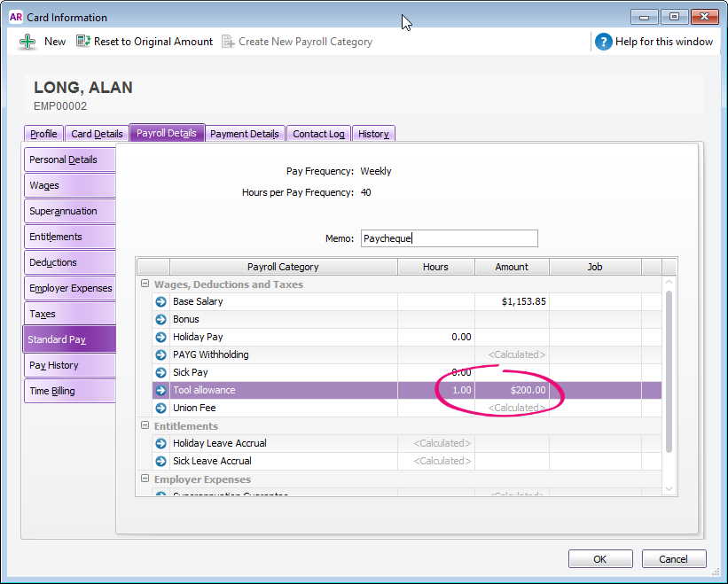Open the Tool allowance detail arrow

160,390
